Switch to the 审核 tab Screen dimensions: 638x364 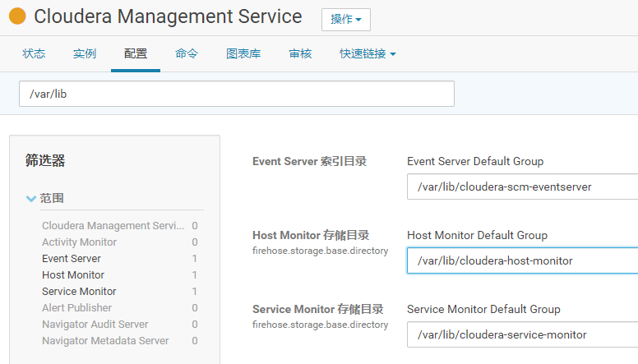[300, 54]
